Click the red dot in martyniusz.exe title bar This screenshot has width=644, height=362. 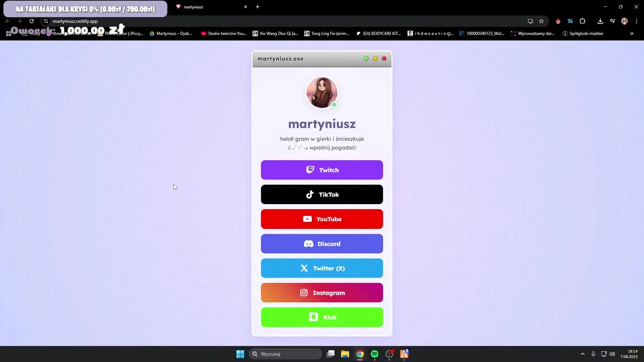(x=384, y=59)
